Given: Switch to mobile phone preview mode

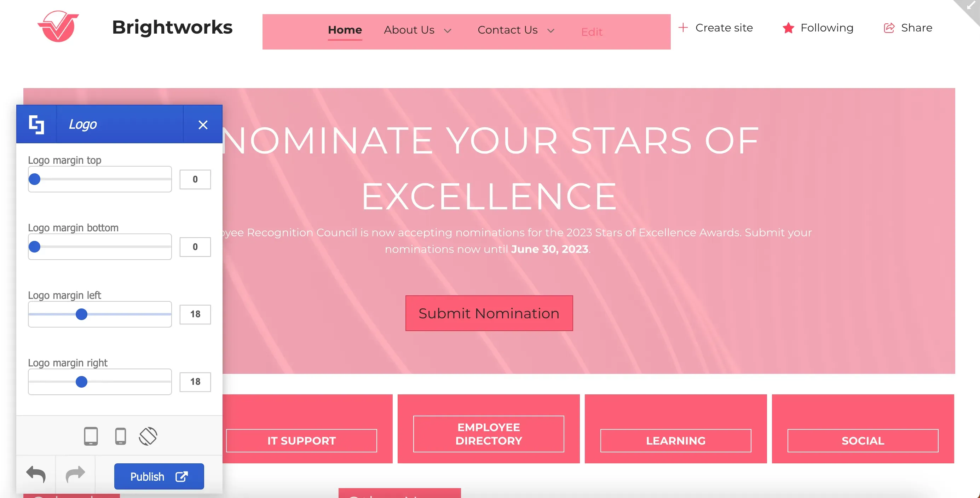Looking at the screenshot, I should click(121, 436).
